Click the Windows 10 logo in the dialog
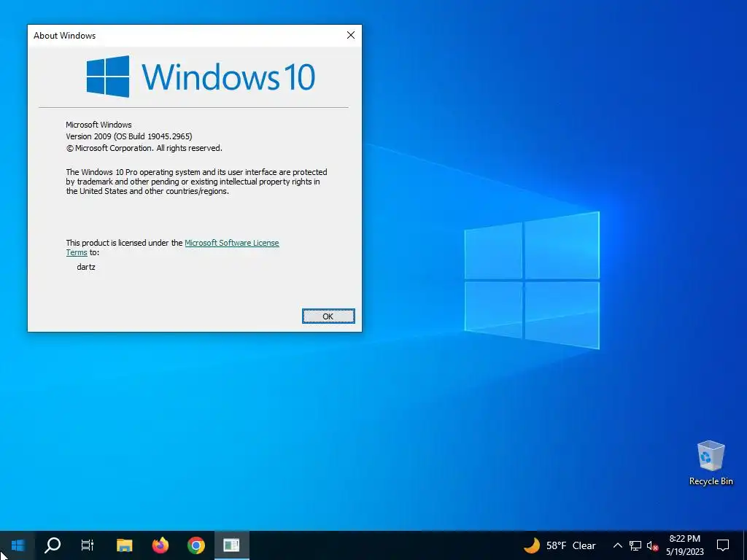 [201, 77]
